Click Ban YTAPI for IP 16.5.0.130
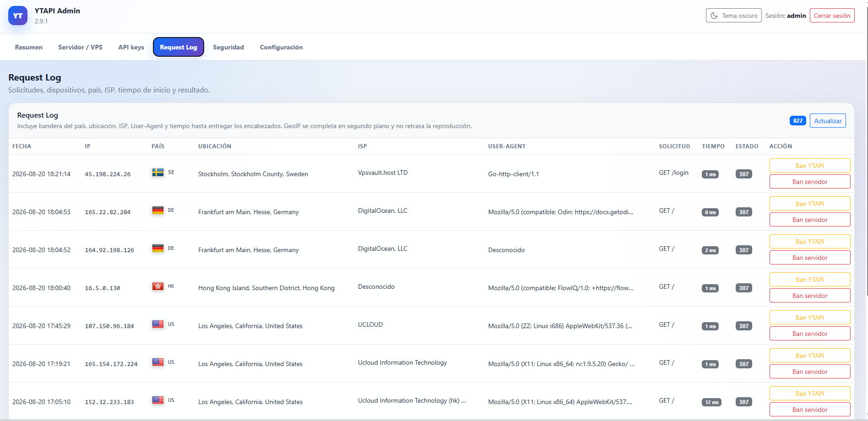Image resolution: width=868 pixels, height=421 pixels. pos(810,280)
